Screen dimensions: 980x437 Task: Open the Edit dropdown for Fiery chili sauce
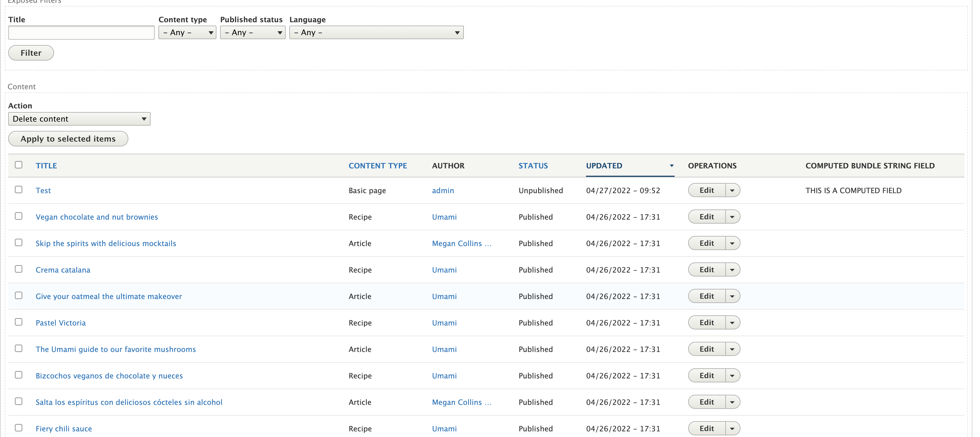point(732,428)
